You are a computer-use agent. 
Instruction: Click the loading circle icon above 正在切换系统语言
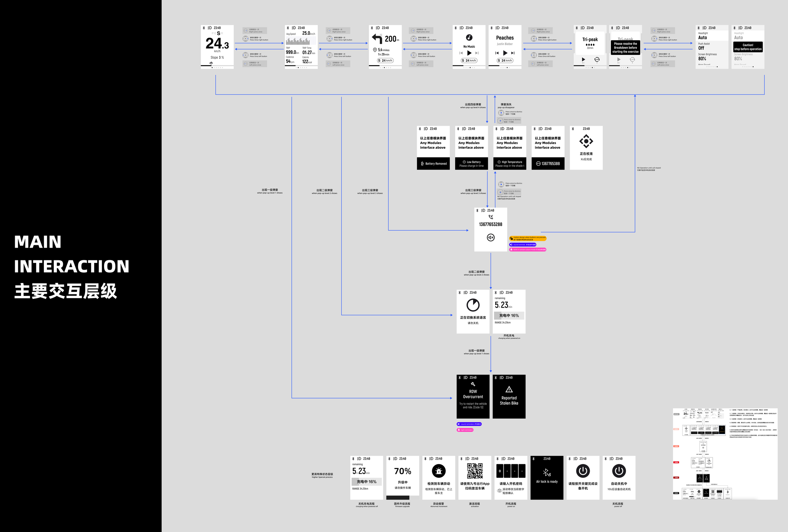[473, 305]
